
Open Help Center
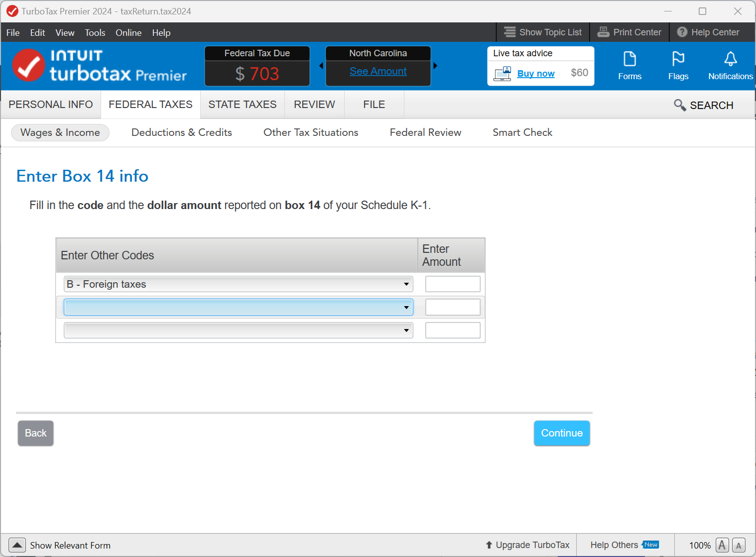point(708,32)
